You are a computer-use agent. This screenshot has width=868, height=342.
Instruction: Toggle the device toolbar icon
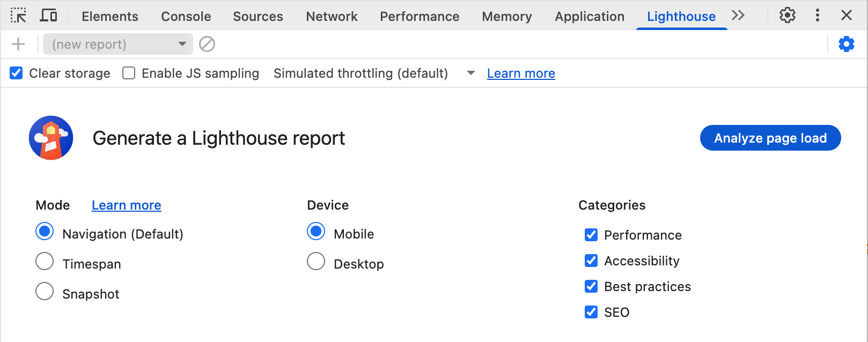49,16
